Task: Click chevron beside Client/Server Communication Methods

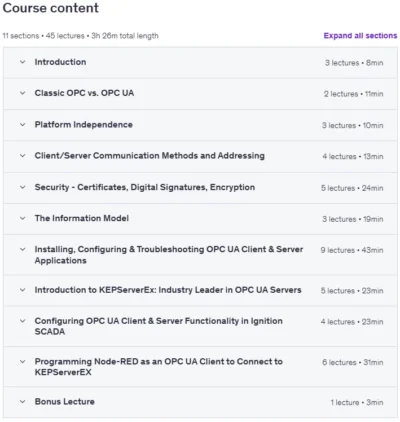Action: tap(22, 156)
